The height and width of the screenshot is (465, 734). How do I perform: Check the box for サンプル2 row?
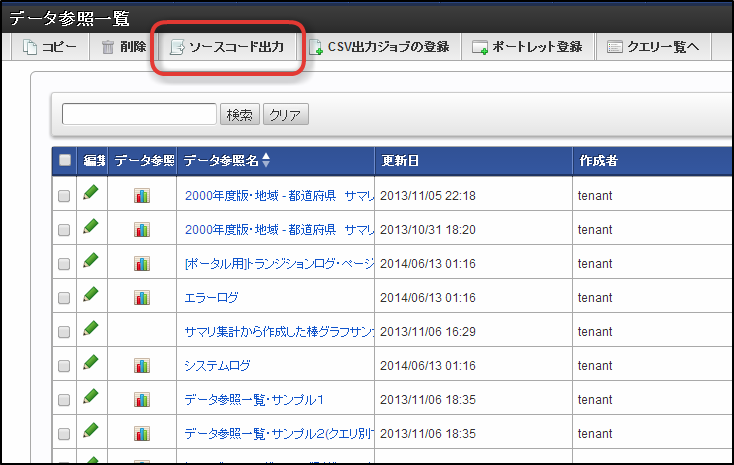(x=64, y=434)
